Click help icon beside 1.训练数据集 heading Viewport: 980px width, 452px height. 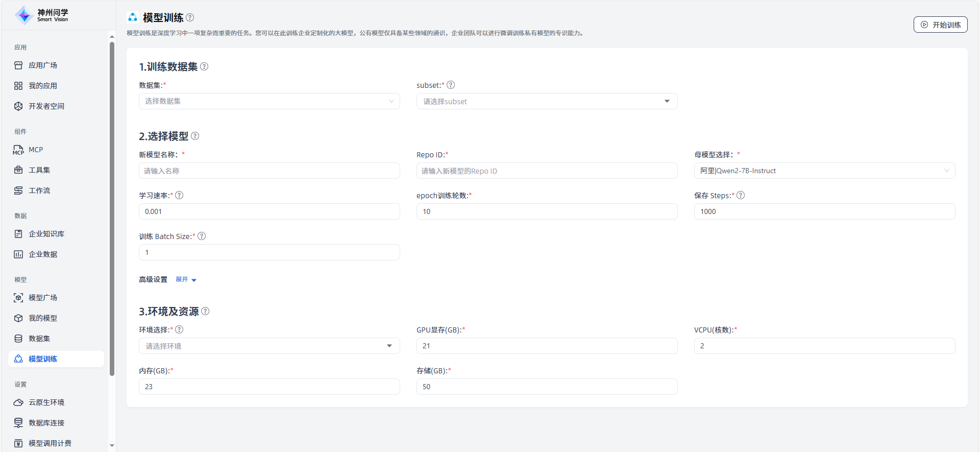pos(204,66)
